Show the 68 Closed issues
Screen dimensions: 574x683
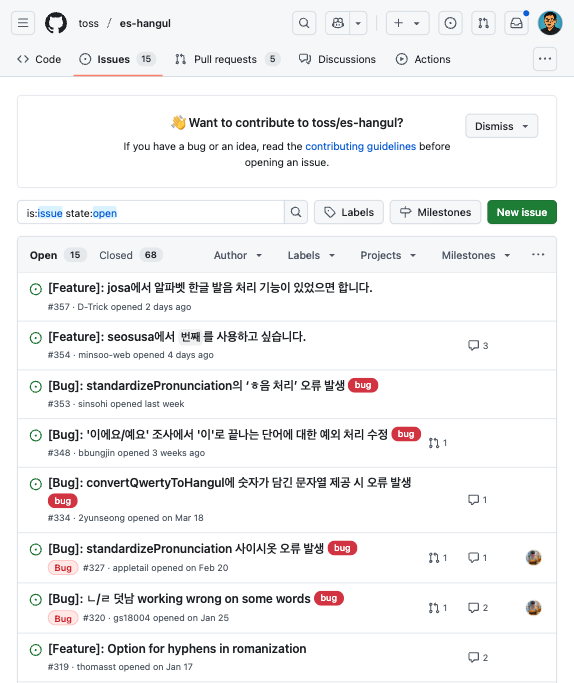tap(131, 255)
